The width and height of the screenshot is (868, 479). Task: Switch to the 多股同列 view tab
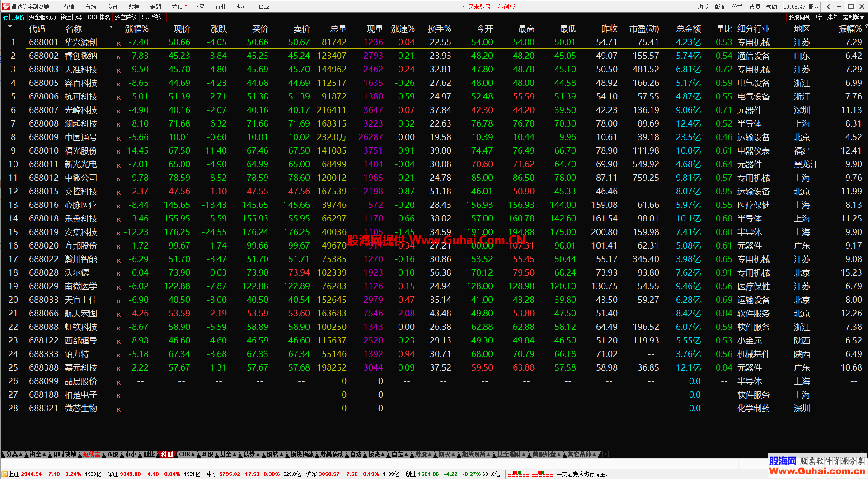point(800,17)
